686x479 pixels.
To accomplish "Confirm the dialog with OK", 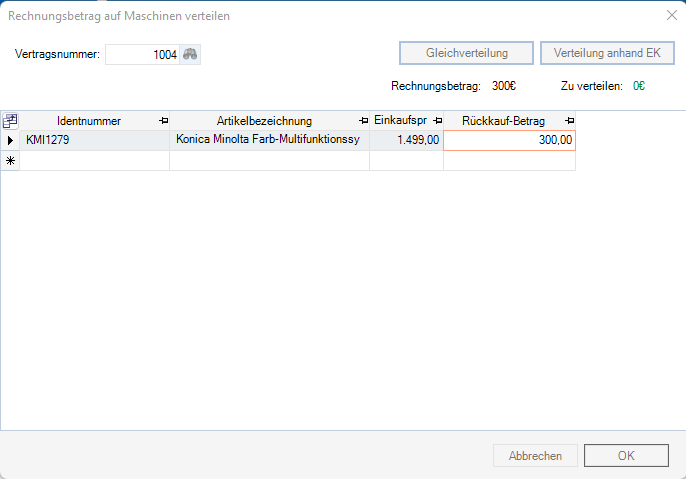I will point(626,455).
